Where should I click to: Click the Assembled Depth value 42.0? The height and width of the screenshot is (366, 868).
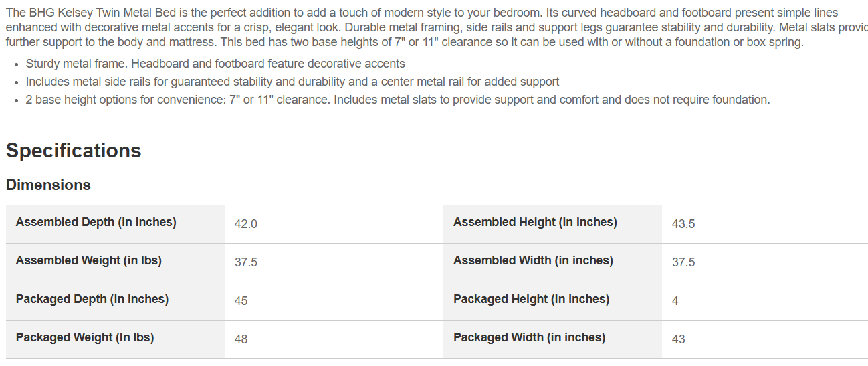[246, 224]
